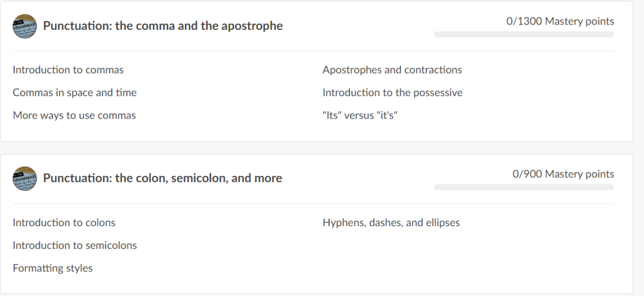
Task: Open Punctuation: the comma and the apostrophe
Action: (163, 26)
